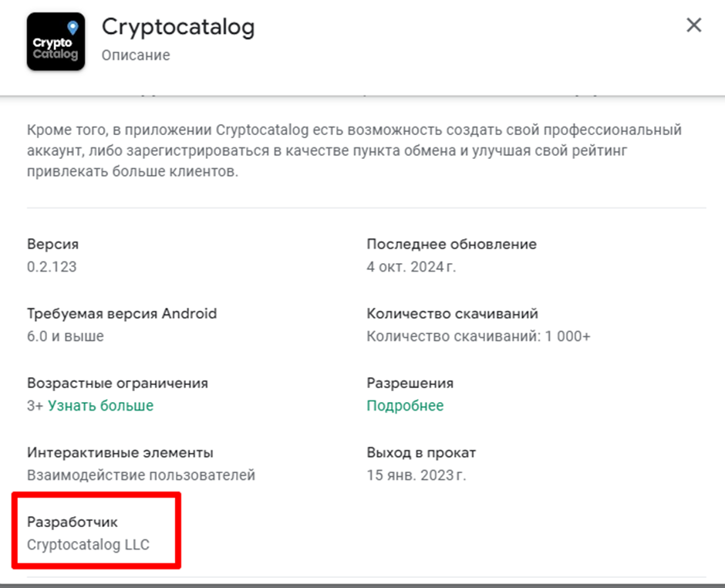Click the 'Требуемая версия Android' label

click(x=122, y=314)
